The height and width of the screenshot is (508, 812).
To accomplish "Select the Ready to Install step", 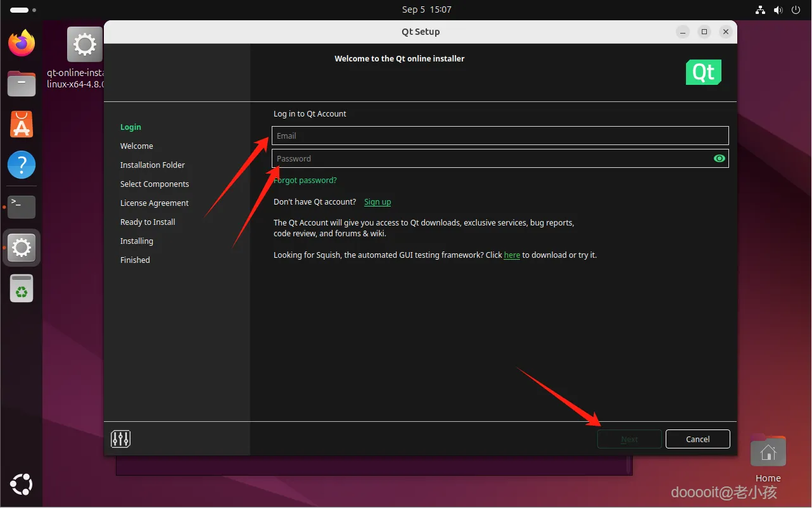I will click(x=148, y=222).
